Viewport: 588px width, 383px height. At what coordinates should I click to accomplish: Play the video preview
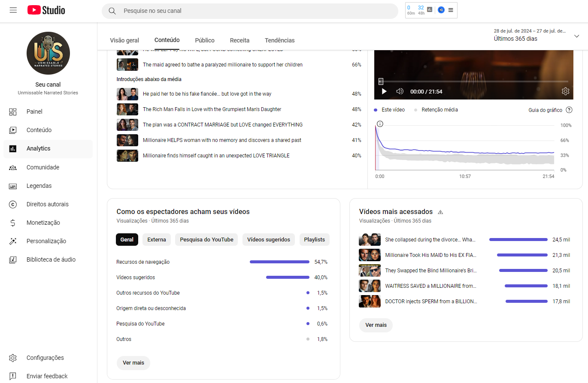[x=384, y=91]
